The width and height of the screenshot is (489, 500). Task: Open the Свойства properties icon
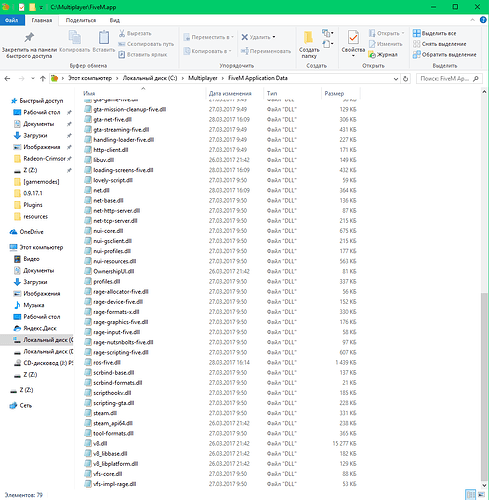(x=353, y=37)
